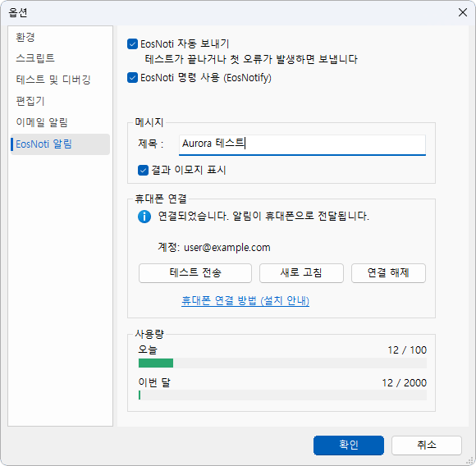
Task: Click the blue info icon in 휴대폰 연결
Action: pos(144,217)
